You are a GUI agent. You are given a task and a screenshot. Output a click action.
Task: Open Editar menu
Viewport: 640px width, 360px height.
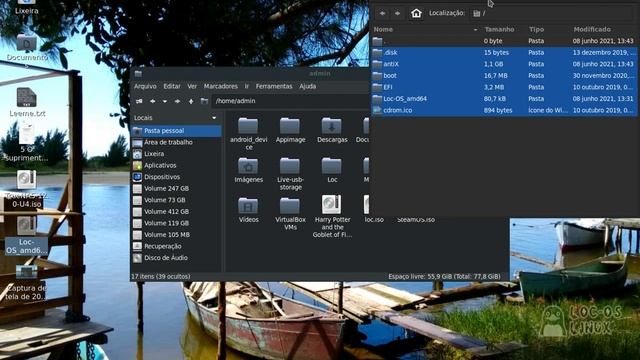172,86
